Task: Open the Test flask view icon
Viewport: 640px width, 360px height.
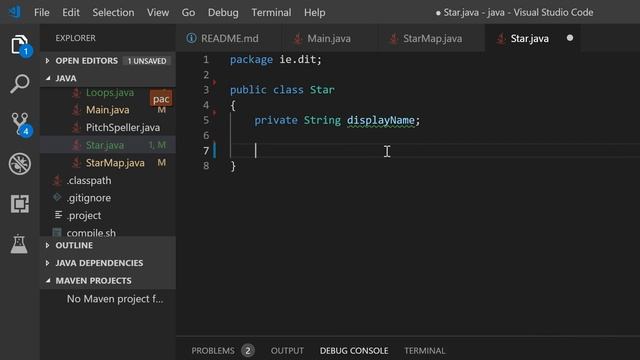Action: [20, 244]
